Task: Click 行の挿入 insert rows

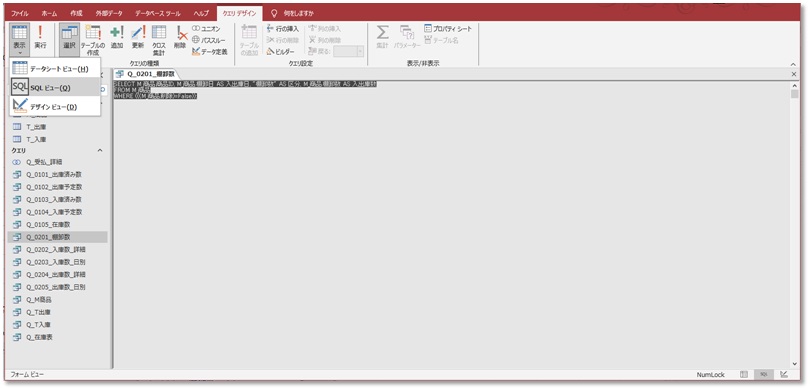Action: coord(283,29)
